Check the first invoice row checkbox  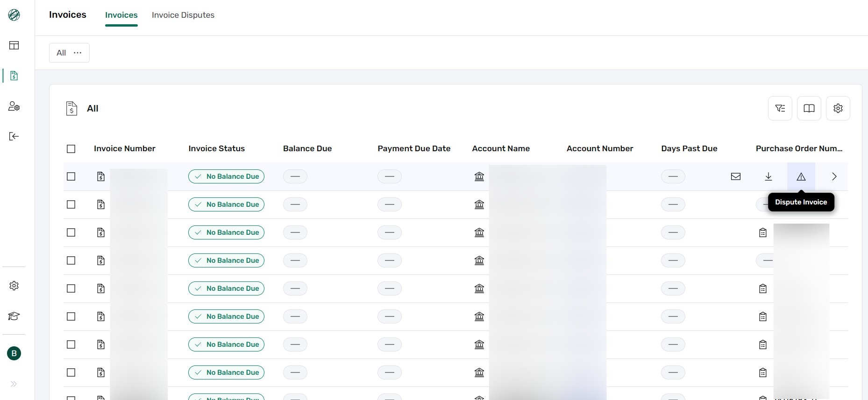click(x=71, y=176)
